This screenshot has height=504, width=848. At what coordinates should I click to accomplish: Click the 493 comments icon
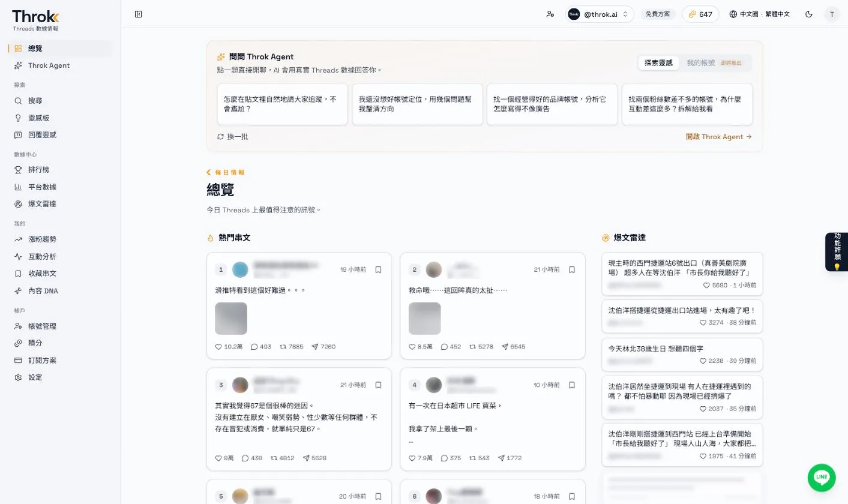coord(254,347)
